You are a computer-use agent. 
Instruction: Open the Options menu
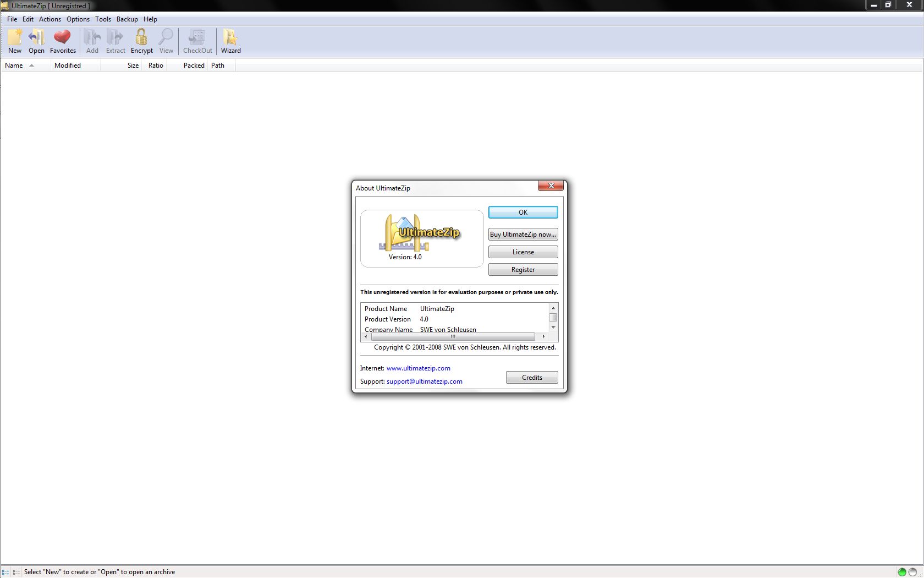78,19
